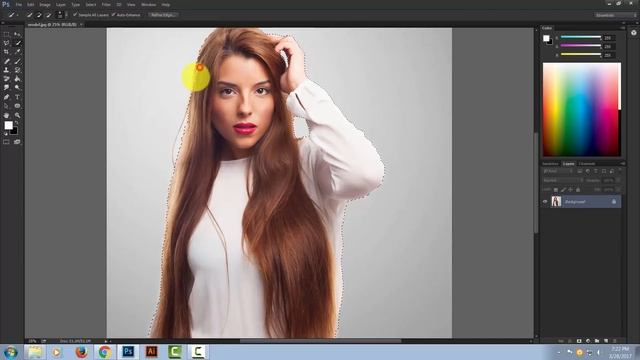Add a layer mask
The height and width of the screenshot is (360, 640).
coord(579,340)
